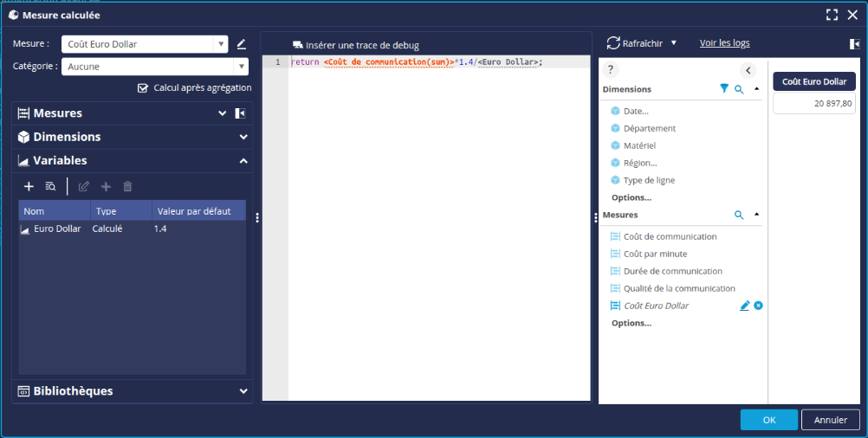Screen dimensions: 868x438
Task: Search measures with magnifier icon
Action: (x=739, y=215)
